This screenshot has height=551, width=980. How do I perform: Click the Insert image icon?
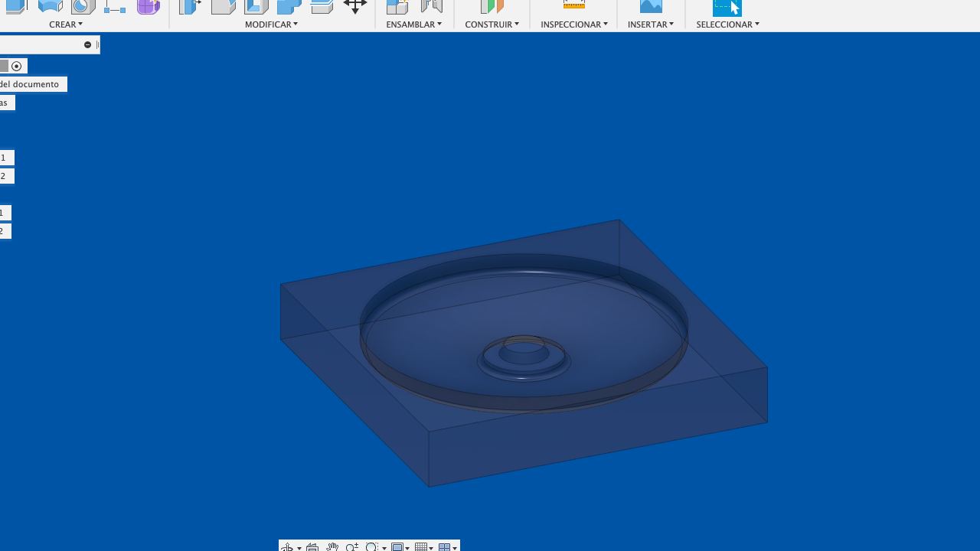651,6
